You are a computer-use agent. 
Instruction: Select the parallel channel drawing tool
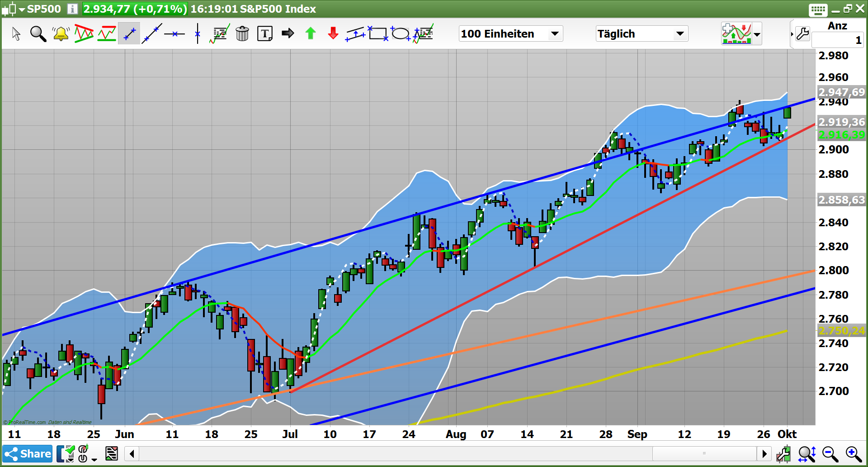356,34
